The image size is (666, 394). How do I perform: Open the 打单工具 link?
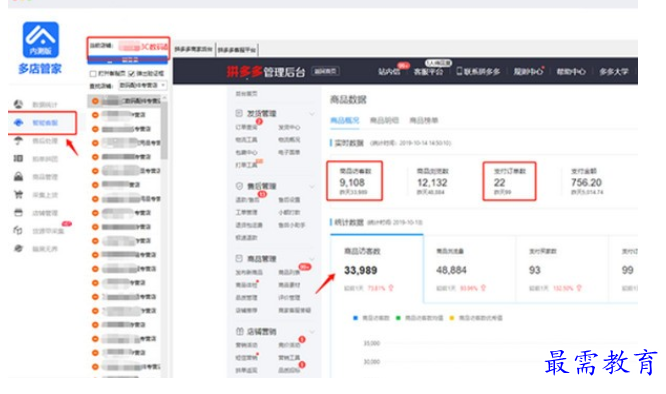coord(246,165)
